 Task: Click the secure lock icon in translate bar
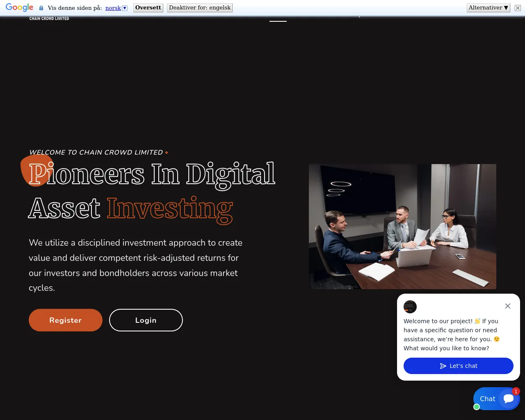point(41,8)
